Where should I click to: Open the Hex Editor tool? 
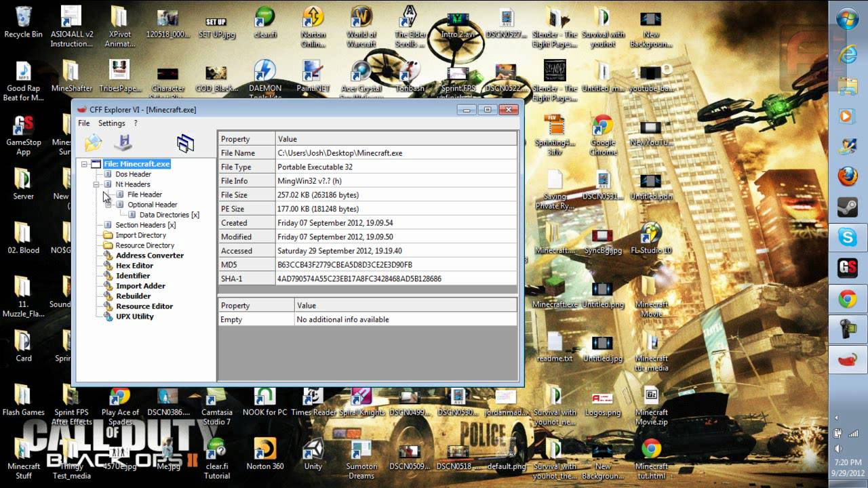pos(134,266)
